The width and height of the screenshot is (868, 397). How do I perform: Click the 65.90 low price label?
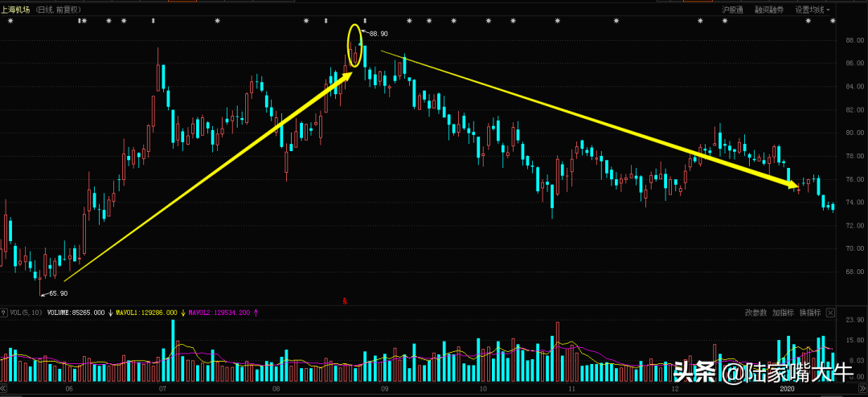point(58,293)
